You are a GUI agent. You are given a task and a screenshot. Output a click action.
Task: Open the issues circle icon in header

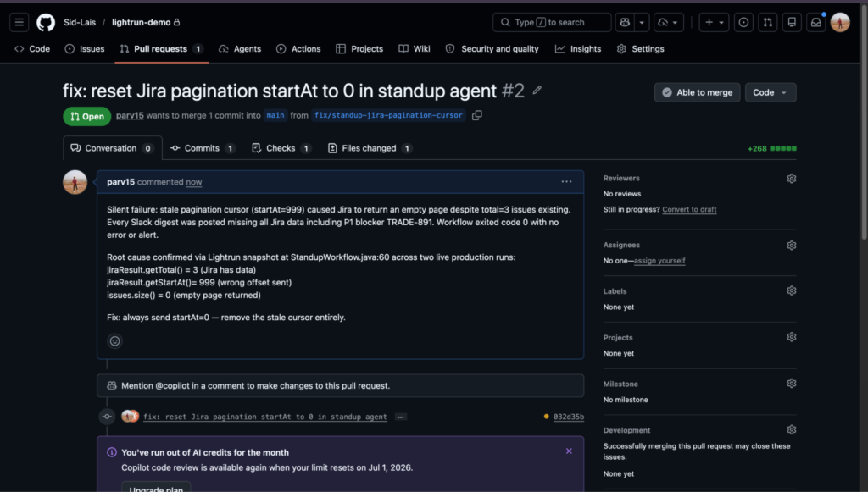(x=743, y=22)
